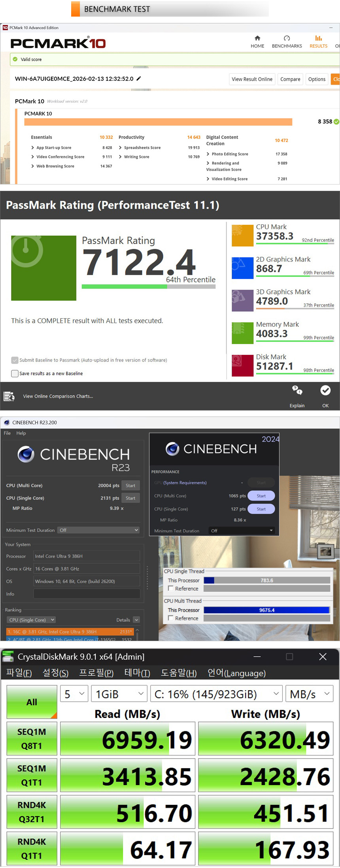340x868 pixels.
Task: Click the Info input field in Cinebench
Action: click(87, 594)
